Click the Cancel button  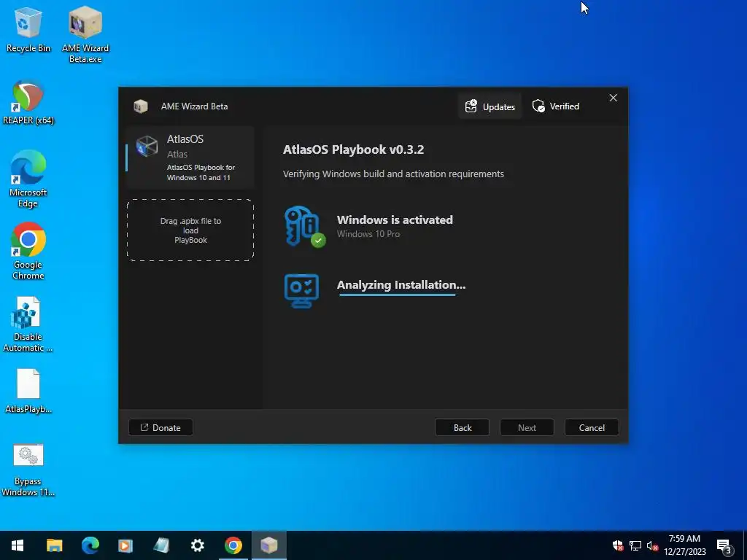[592, 427]
